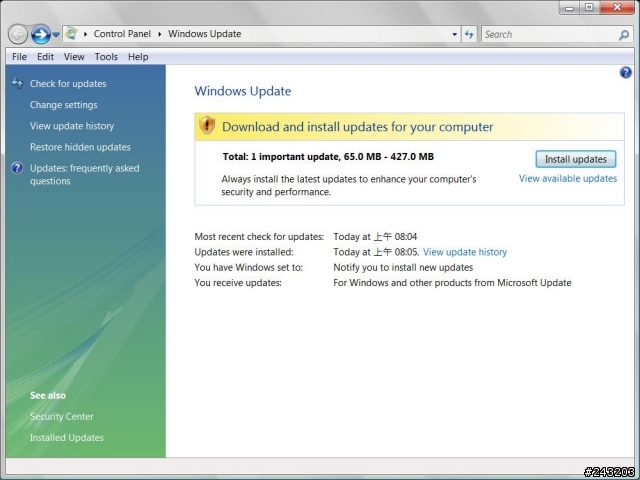This screenshot has width=640, height=480.
Task: Open the Edit menu
Action: (45, 57)
